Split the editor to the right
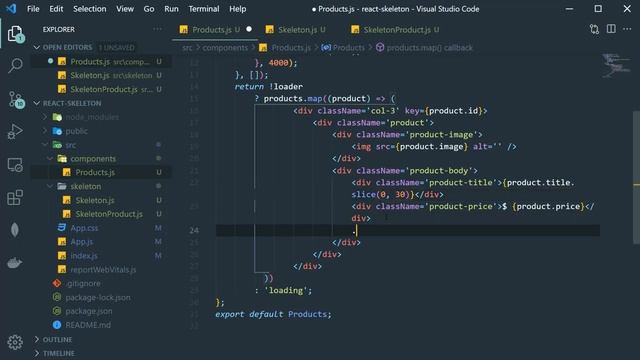The height and width of the screenshot is (360, 640). [x=611, y=29]
